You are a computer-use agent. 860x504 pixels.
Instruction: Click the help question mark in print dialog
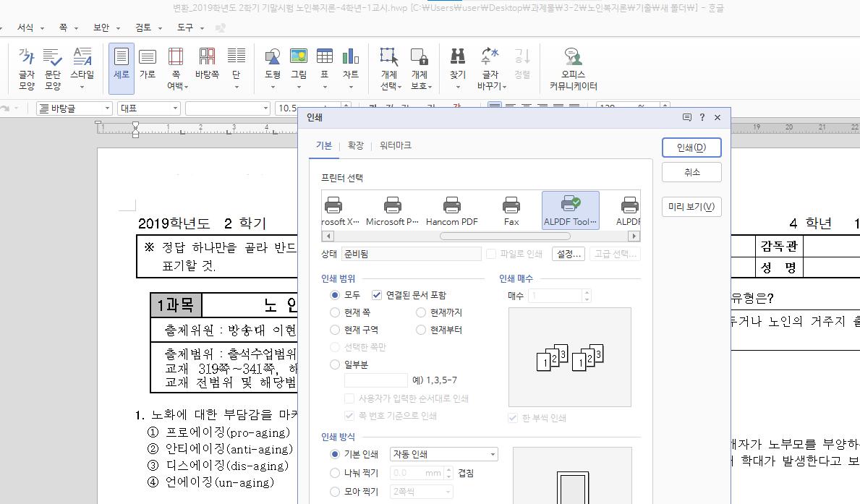(702, 117)
